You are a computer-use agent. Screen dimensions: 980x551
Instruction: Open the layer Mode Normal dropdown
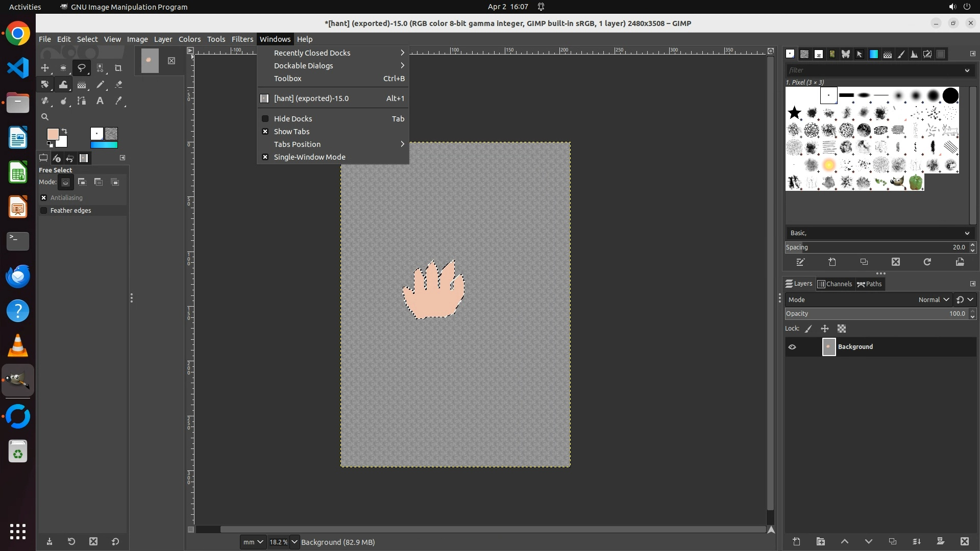[933, 300]
